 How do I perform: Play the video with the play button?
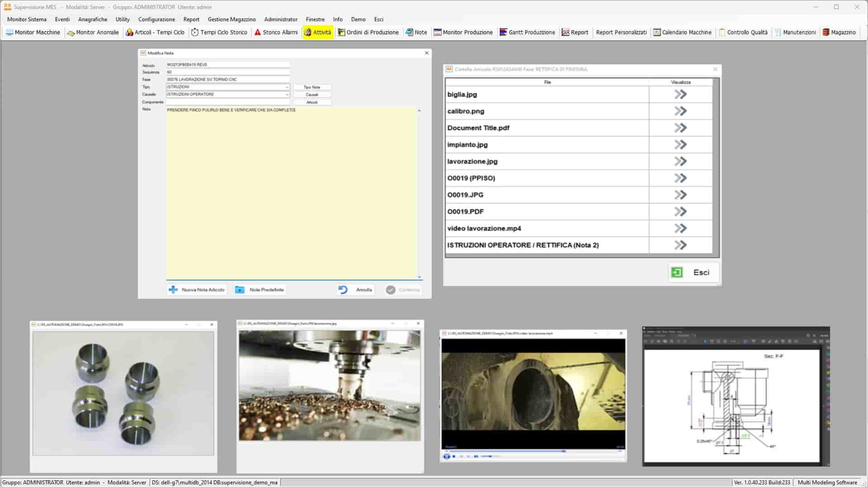[447, 456]
